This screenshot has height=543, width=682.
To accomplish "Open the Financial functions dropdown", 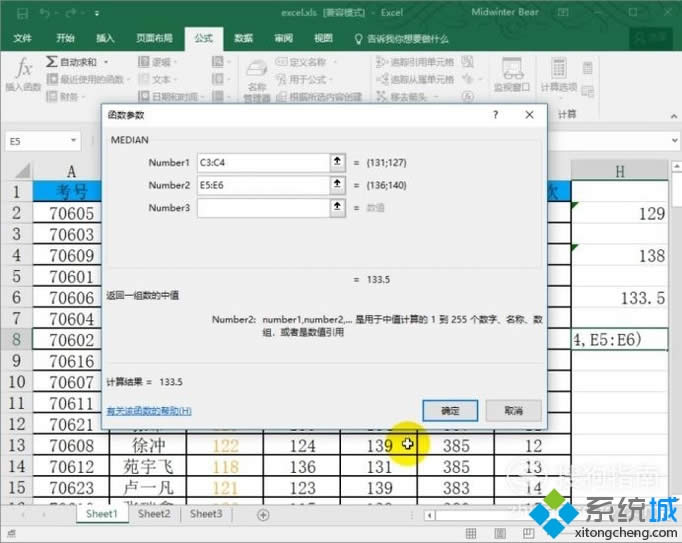I will point(66,96).
